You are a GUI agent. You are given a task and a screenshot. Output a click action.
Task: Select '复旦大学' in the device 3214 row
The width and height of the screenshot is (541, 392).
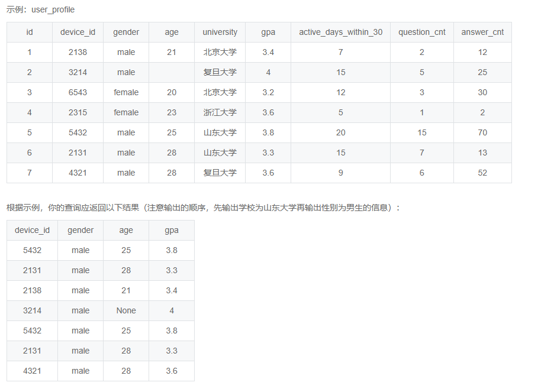tap(220, 72)
